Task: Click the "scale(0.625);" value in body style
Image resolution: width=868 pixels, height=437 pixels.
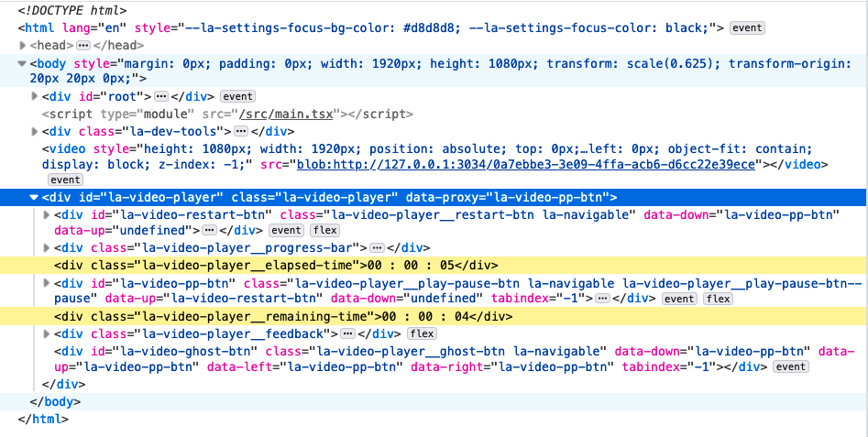Action: (x=675, y=63)
